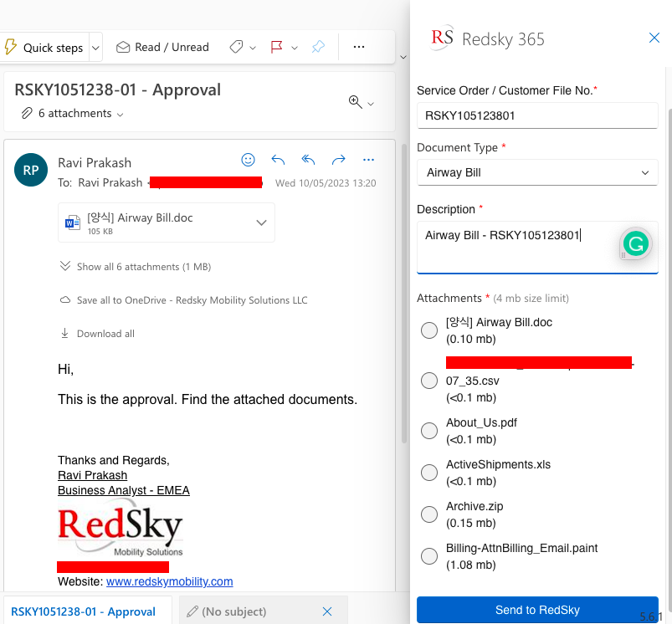Click Download all attachments

(105, 334)
